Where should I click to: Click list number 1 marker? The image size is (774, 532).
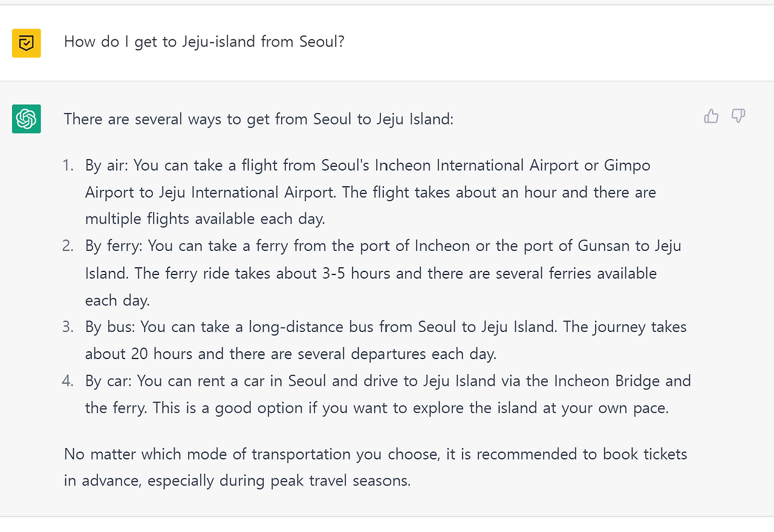[68, 166]
